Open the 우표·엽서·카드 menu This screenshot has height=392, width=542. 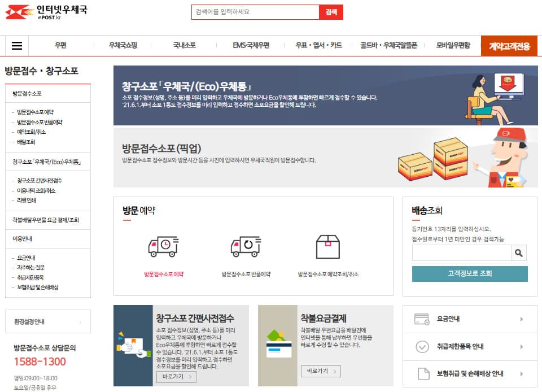(318, 45)
